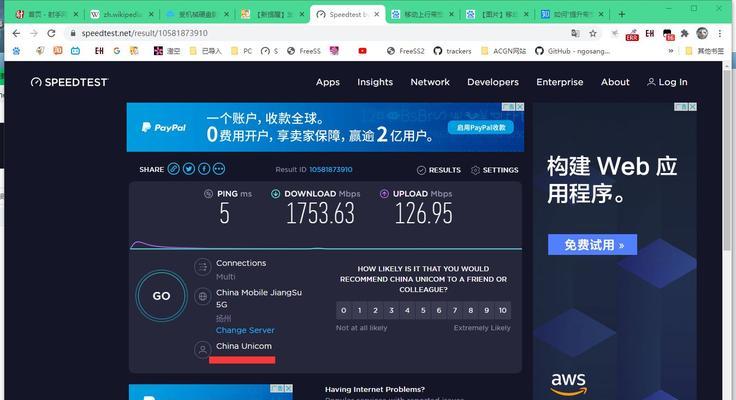
Task: Open the 已导入 bookmarks folder
Action: pyautogui.click(x=205, y=51)
